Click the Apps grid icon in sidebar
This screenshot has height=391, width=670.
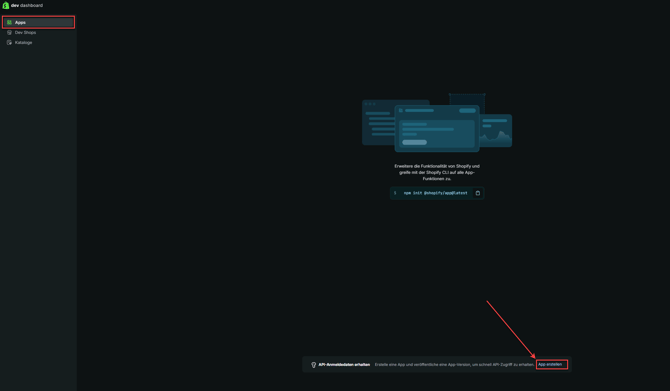pos(9,22)
